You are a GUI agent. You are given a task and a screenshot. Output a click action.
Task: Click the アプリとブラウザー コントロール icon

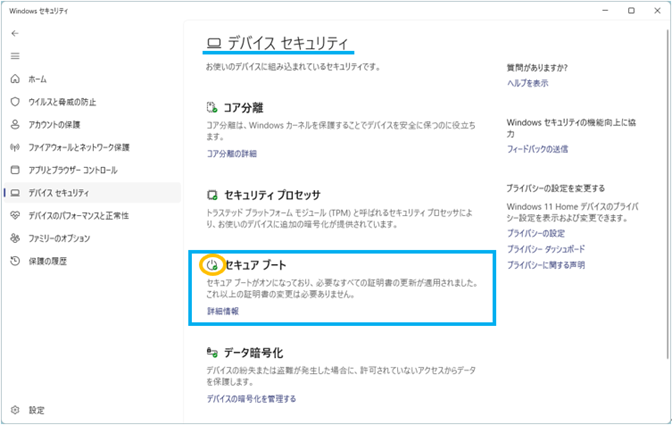(15, 170)
